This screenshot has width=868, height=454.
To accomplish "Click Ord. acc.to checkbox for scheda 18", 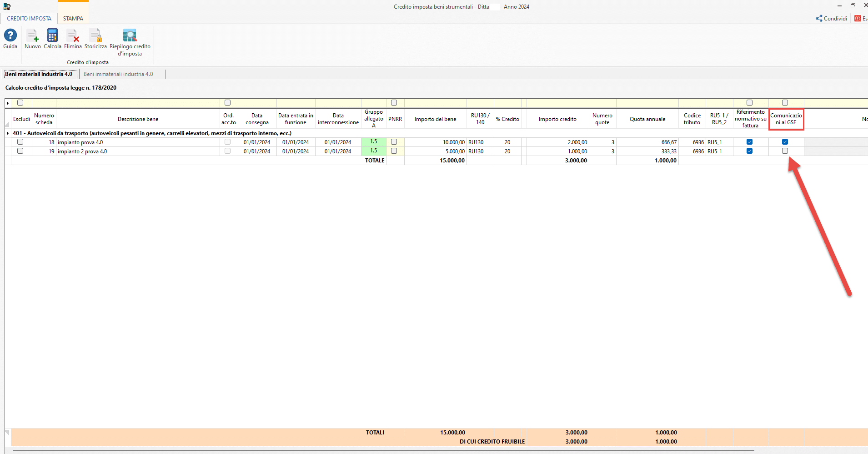I will coord(228,142).
